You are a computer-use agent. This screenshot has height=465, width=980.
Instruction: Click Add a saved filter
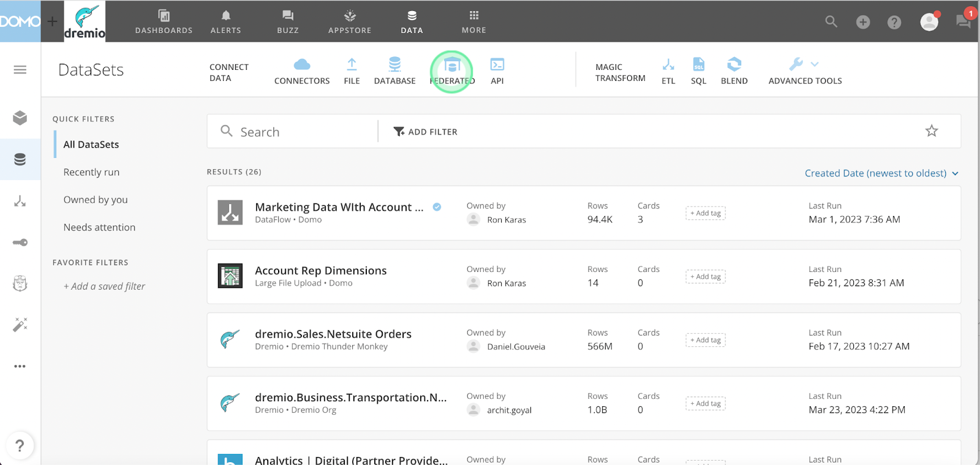104,286
